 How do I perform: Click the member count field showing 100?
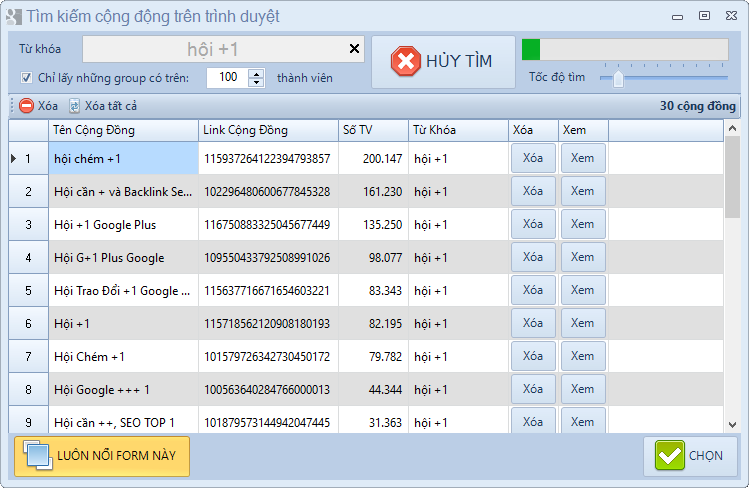(227, 78)
